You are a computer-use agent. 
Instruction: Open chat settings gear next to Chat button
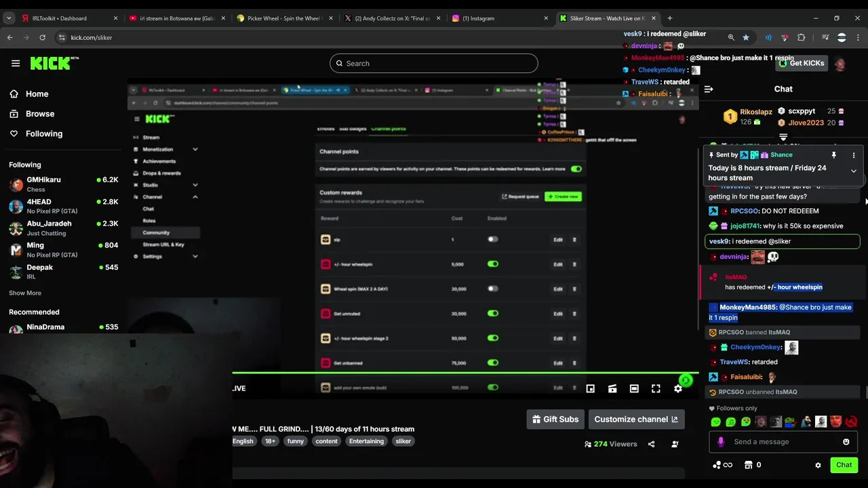tap(818, 465)
